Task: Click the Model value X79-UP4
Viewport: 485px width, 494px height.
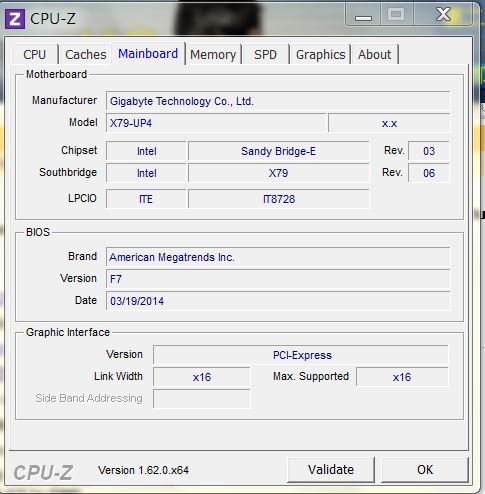Action: tap(216, 123)
